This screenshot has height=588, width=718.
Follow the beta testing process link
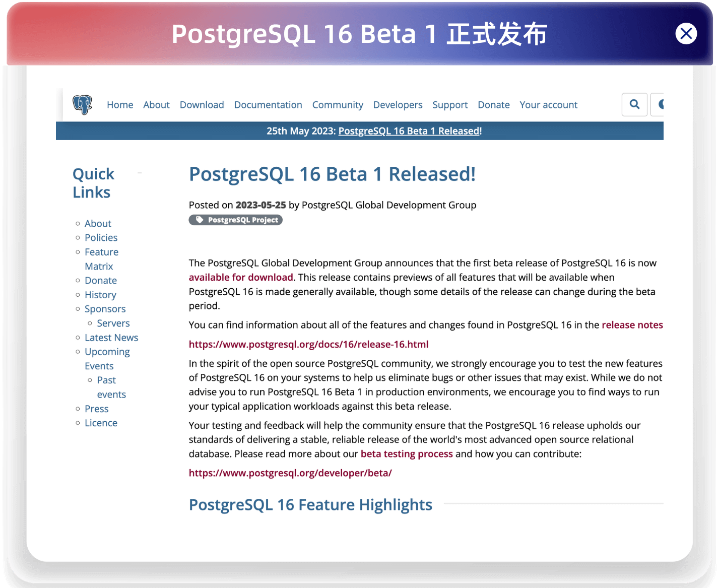click(407, 454)
